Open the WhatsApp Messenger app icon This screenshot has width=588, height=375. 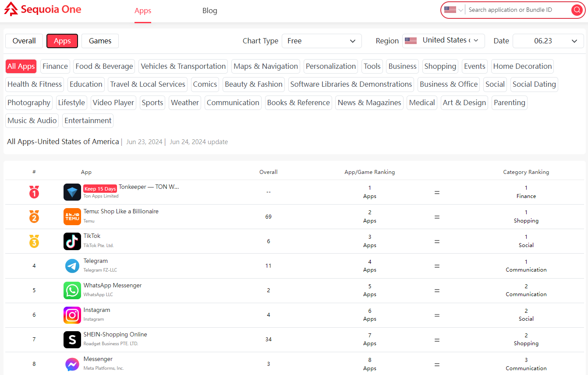[x=72, y=290]
